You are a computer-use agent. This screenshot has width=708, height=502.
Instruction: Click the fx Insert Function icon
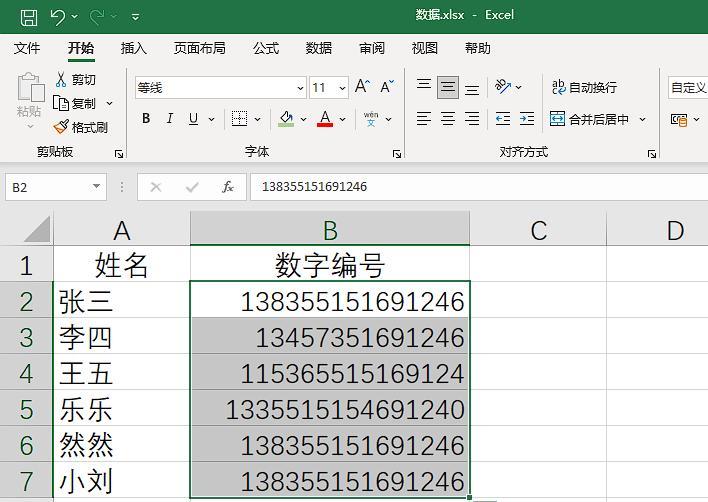228,187
